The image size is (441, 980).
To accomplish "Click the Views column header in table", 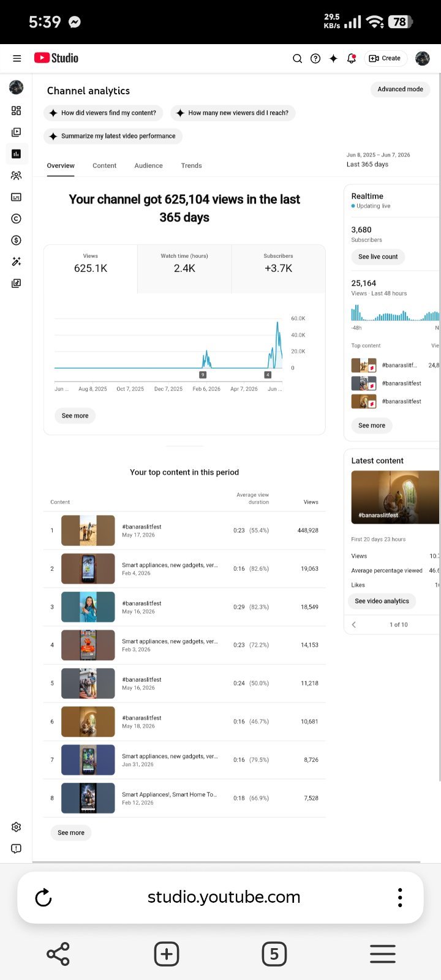I will [x=311, y=502].
